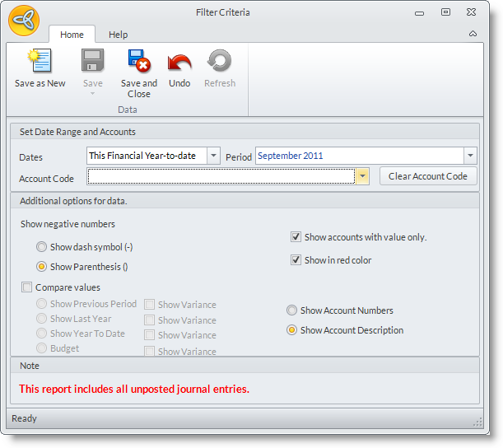Select the Home ribbon tab
The width and height of the screenshot is (503, 448).
[x=72, y=35]
